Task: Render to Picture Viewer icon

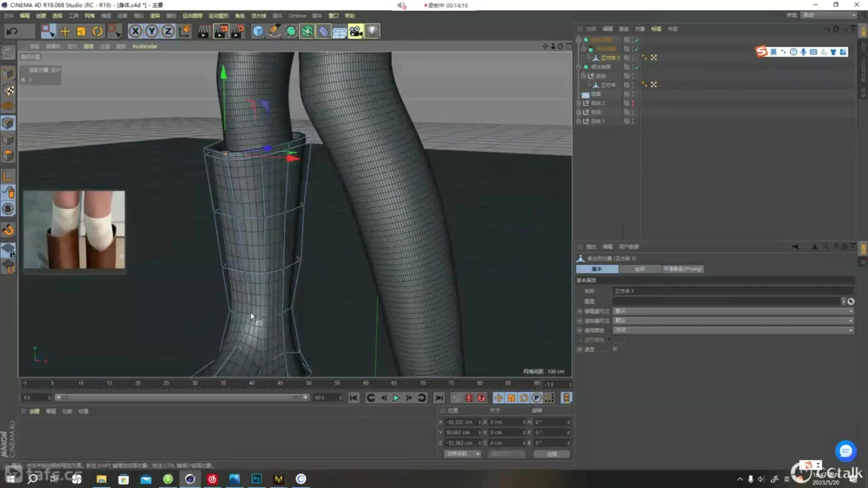Action: [x=221, y=31]
